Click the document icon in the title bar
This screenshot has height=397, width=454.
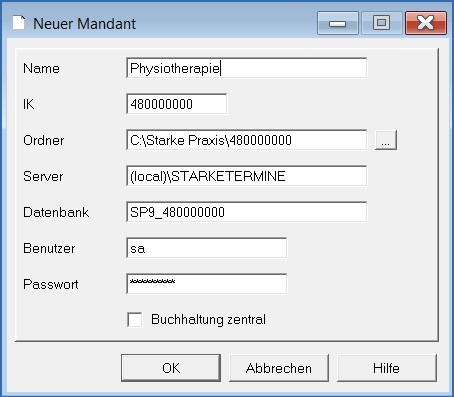tap(19, 23)
